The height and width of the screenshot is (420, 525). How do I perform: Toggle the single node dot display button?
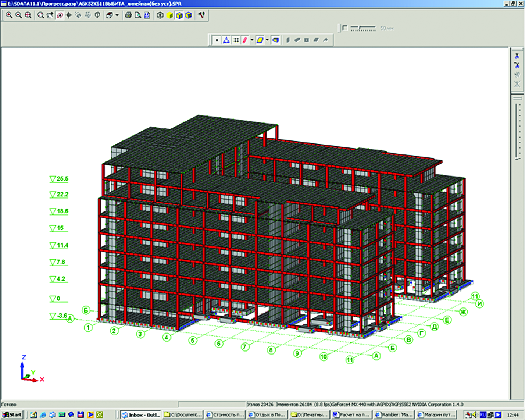pos(217,40)
